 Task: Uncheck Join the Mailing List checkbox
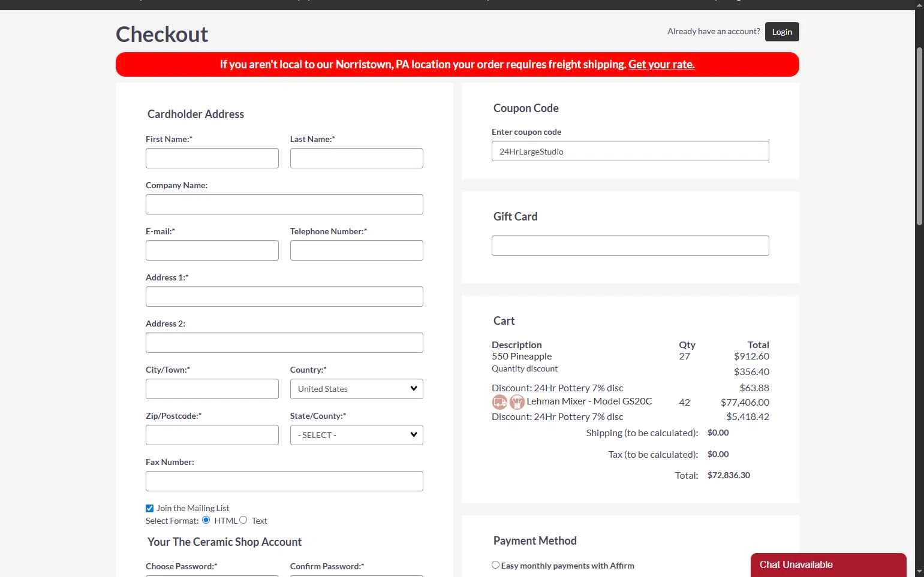149,508
